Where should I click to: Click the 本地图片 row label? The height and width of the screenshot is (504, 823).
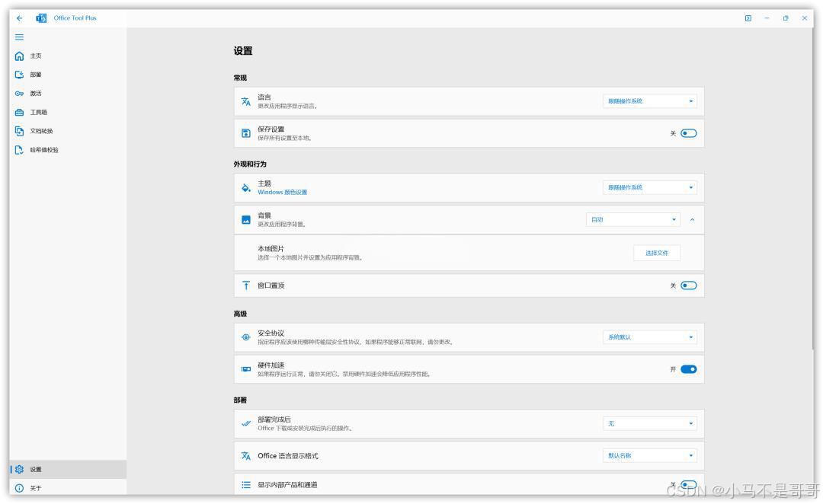point(271,249)
